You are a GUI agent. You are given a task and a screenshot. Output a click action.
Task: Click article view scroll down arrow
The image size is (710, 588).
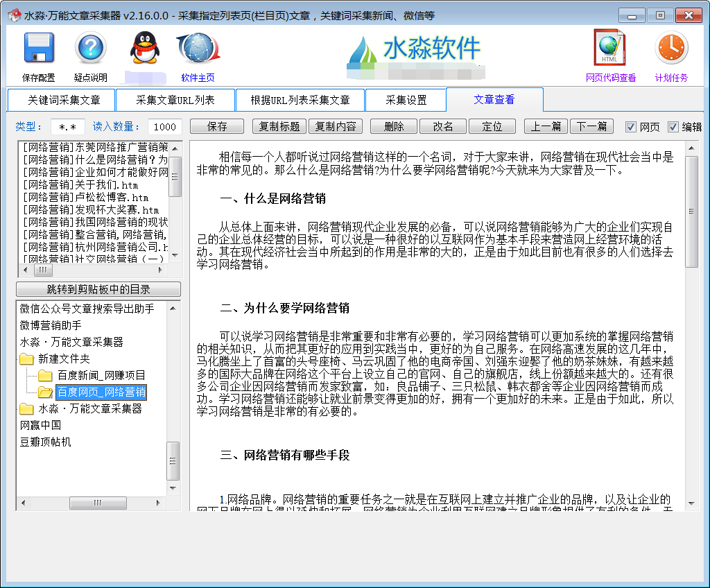click(691, 503)
